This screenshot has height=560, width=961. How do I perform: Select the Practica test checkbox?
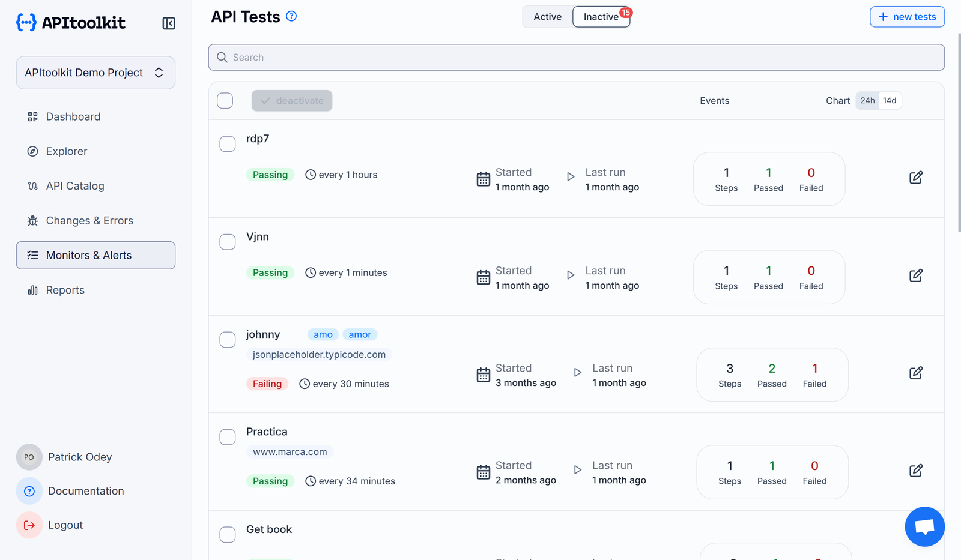[228, 437]
